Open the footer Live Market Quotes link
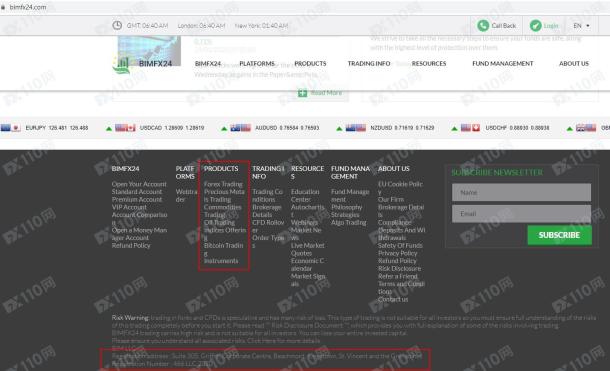Screen dimensions: 610x371 (x=307, y=249)
